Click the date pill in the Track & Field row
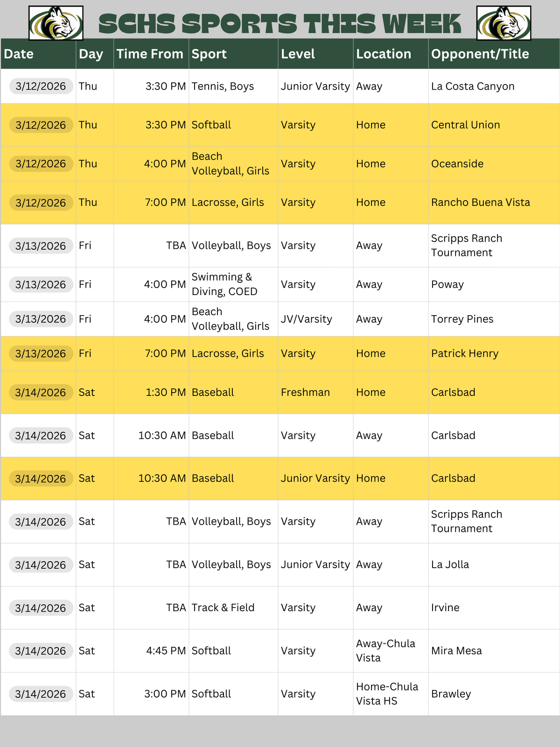The image size is (560, 747). click(41, 608)
